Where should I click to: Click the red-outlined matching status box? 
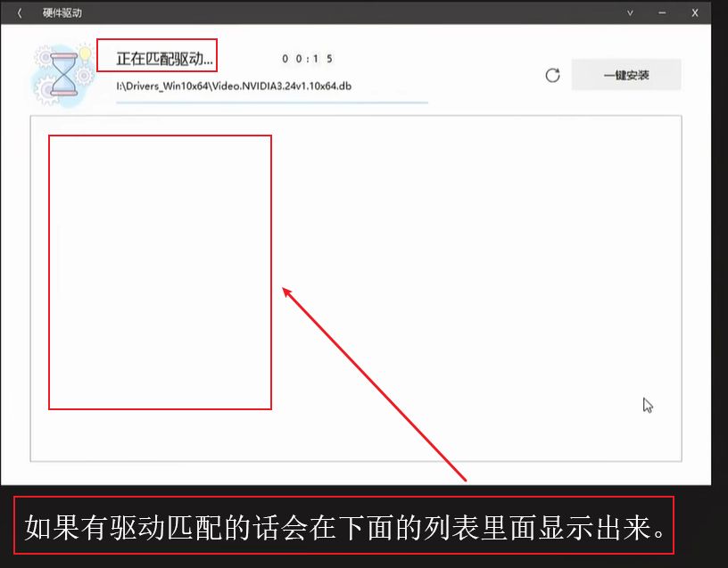(159, 56)
